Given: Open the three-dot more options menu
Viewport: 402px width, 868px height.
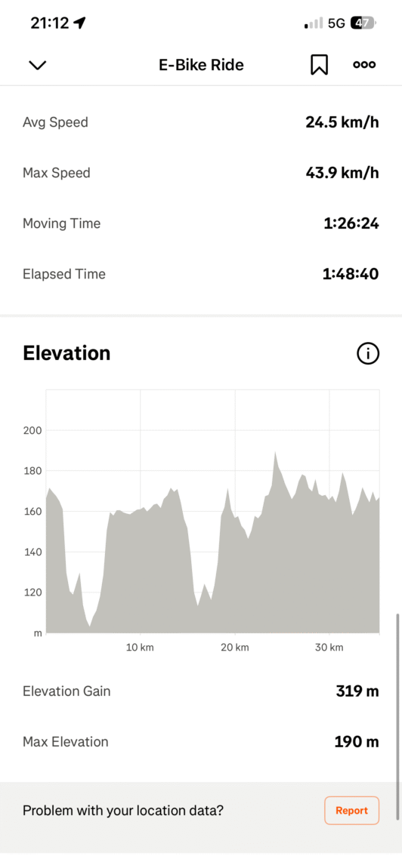Looking at the screenshot, I should pos(364,65).
